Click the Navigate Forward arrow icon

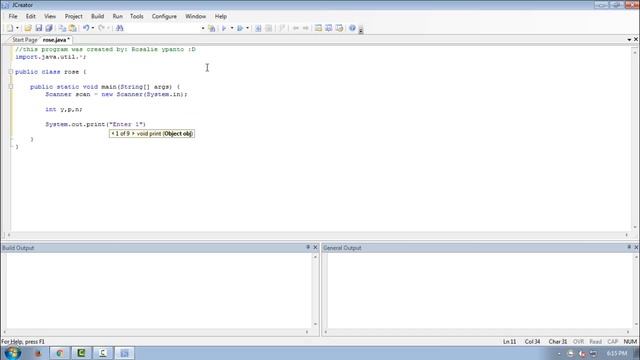coord(305,28)
